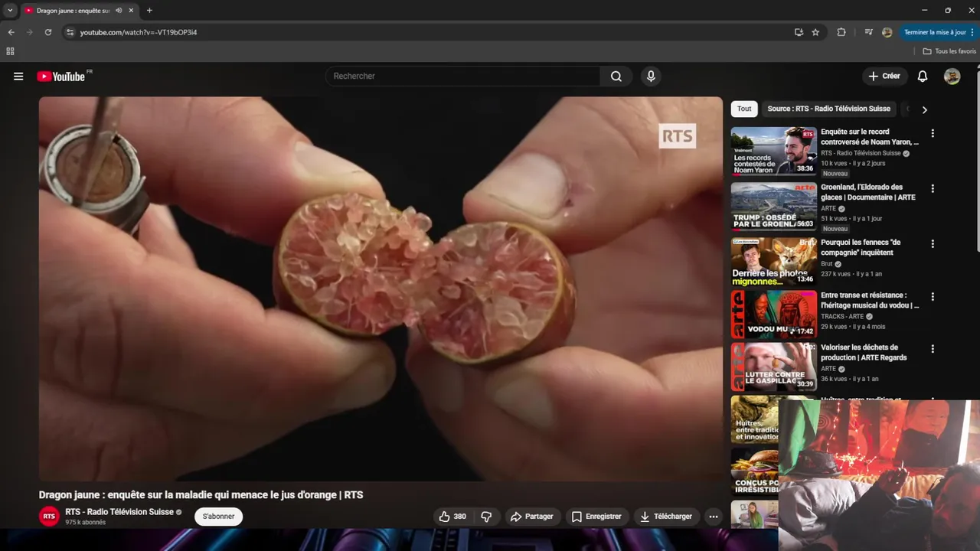Dislike the video with thumbs down
980x551 pixels.
pyautogui.click(x=486, y=517)
